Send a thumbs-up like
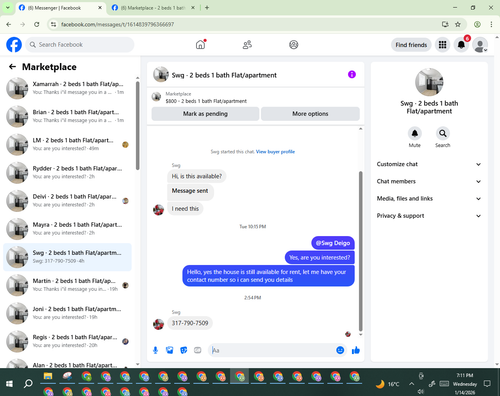500x396 pixels. click(x=356, y=350)
